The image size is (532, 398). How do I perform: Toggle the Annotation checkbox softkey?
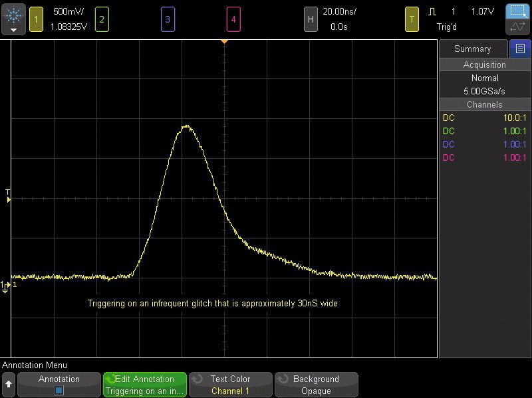59,385
